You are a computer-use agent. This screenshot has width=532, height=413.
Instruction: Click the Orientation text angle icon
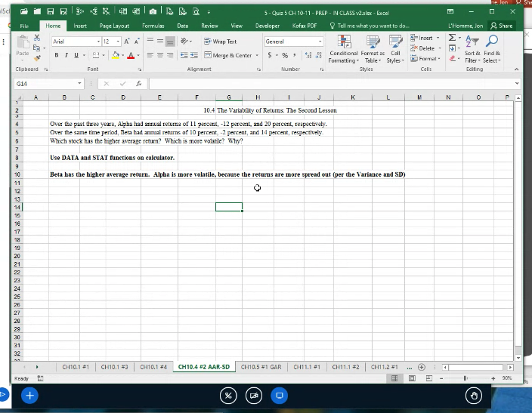pyautogui.click(x=184, y=41)
